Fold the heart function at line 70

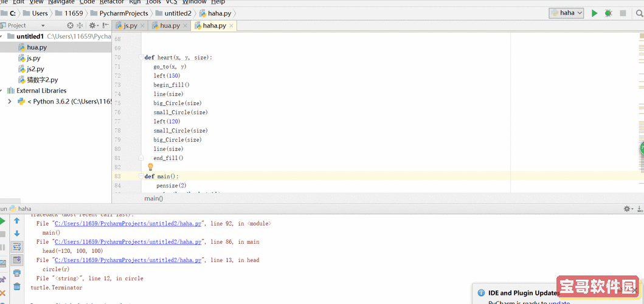coord(141,58)
